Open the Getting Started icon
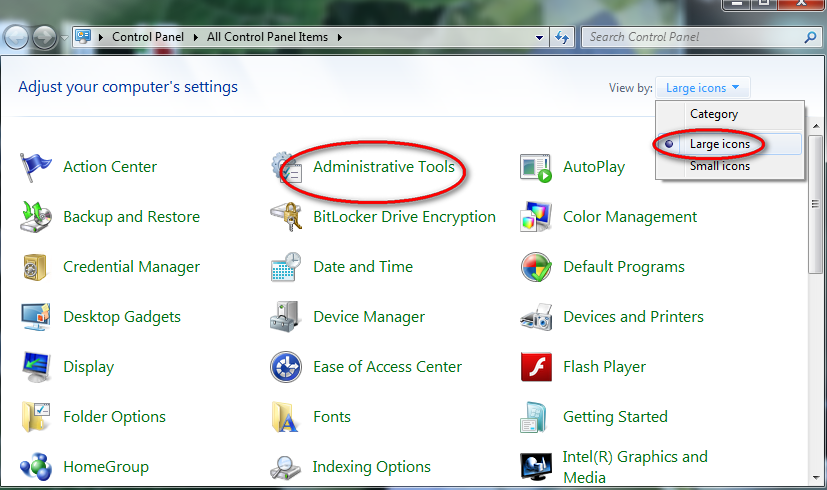Screen dimensions: 827x490 [534, 417]
